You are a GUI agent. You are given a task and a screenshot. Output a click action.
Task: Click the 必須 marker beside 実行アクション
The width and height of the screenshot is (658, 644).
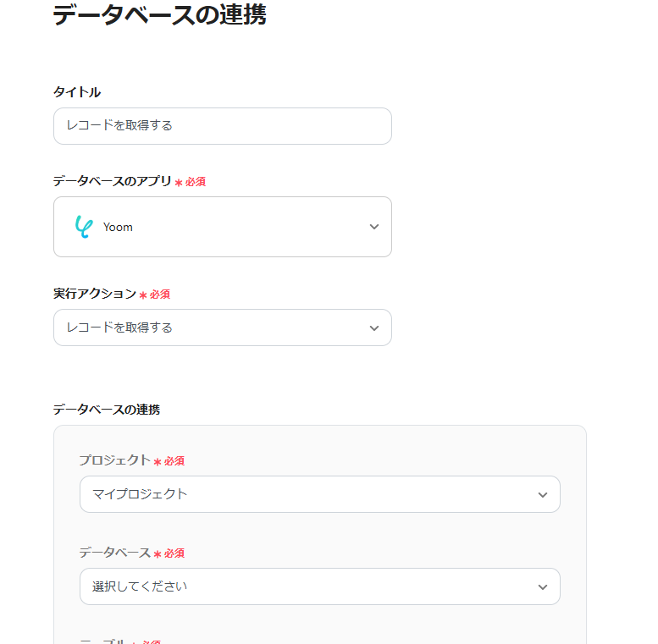(160, 294)
